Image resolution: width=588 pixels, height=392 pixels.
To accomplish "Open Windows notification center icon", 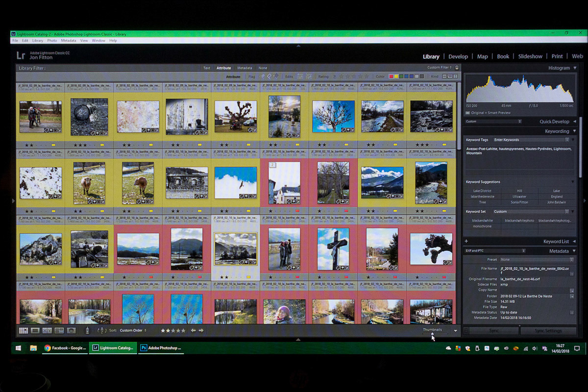I will (x=577, y=348).
